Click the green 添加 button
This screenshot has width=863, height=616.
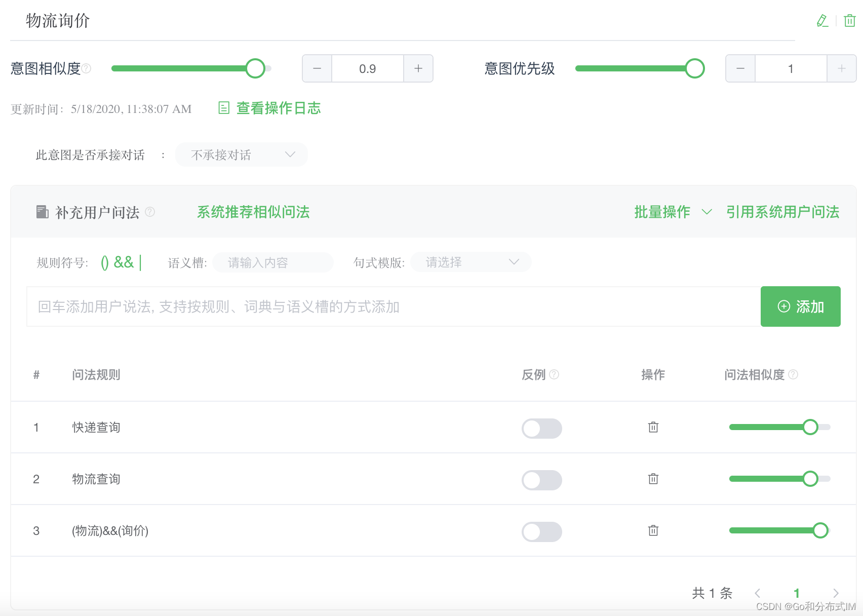[801, 306]
